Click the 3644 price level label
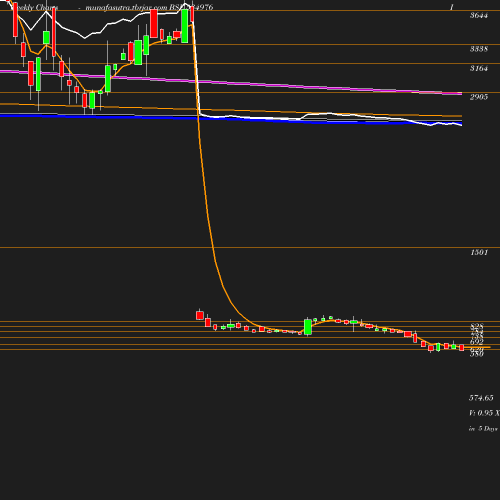Screen dimensions: 500x500 [x=479, y=15]
